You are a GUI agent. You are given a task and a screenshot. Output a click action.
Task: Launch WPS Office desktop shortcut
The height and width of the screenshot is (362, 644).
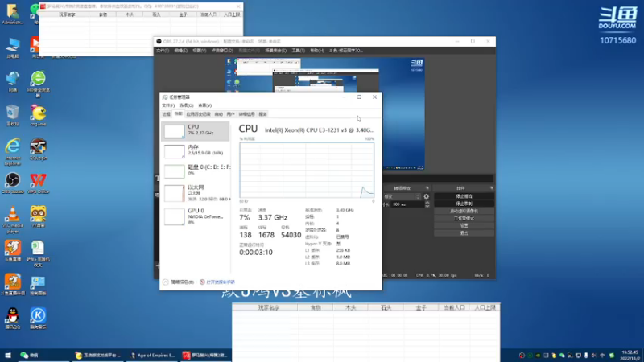[x=38, y=183]
